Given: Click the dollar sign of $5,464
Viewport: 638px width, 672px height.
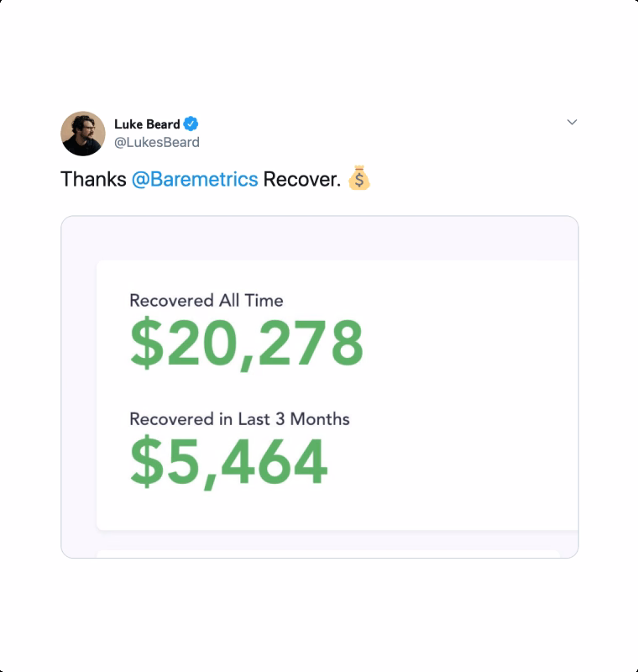Looking at the screenshot, I should (x=146, y=463).
